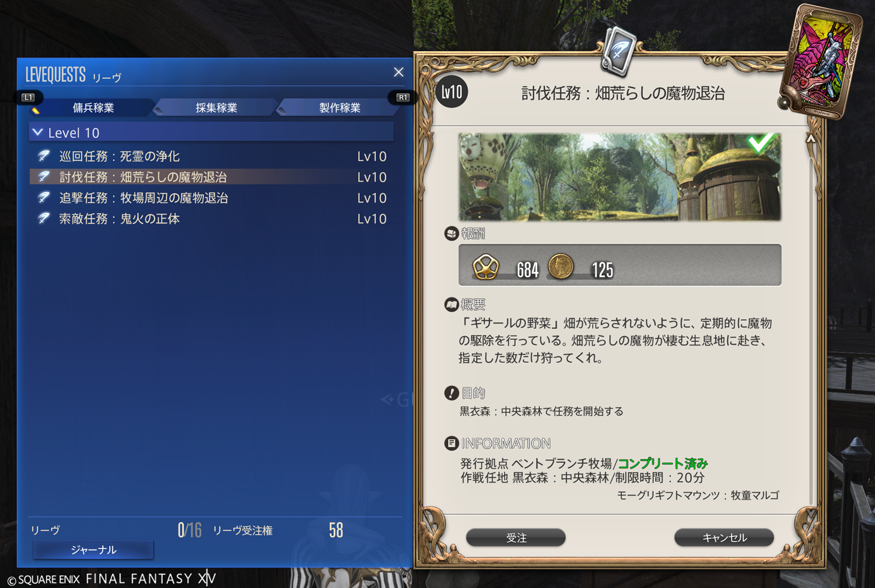Click the Lv10 level badge
875x588 pixels.
coord(452,92)
